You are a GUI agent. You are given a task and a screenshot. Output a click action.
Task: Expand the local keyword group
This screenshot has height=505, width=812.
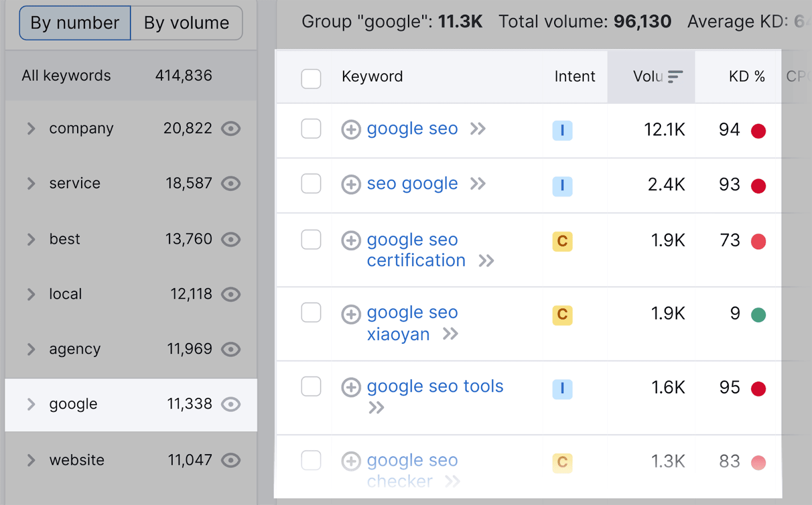(x=30, y=294)
